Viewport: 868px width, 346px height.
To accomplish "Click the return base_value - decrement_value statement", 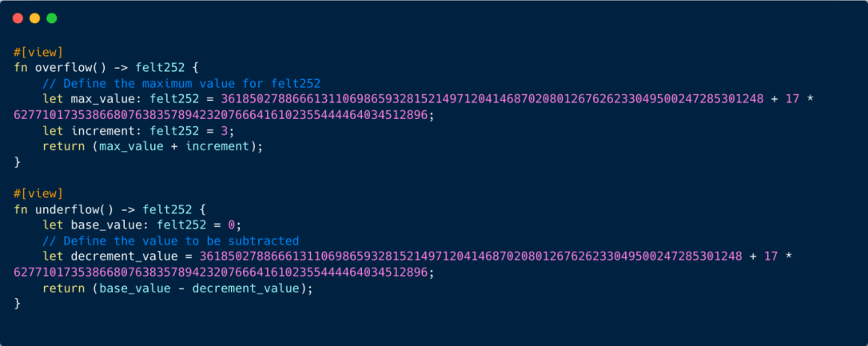I will click(177, 288).
